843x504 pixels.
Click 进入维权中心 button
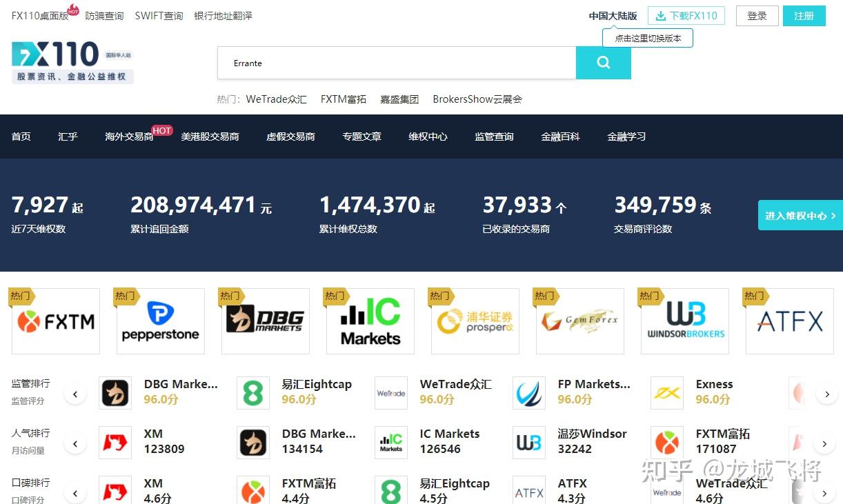pyautogui.click(x=800, y=215)
